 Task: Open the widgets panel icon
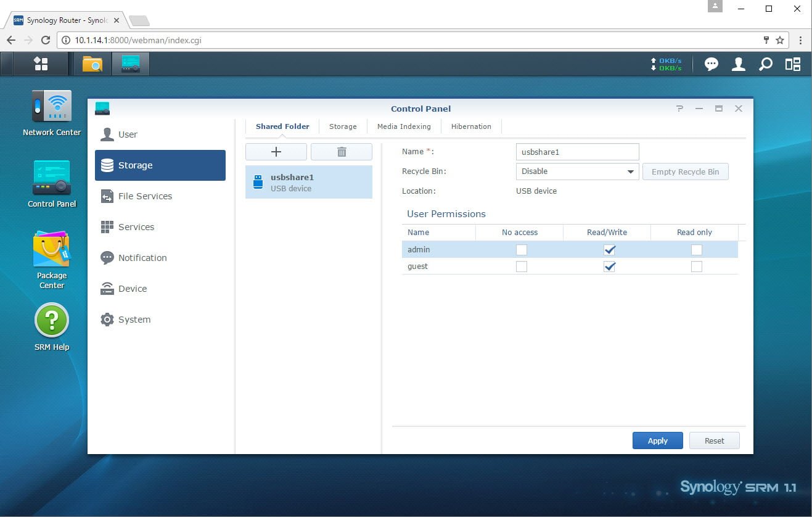click(793, 64)
